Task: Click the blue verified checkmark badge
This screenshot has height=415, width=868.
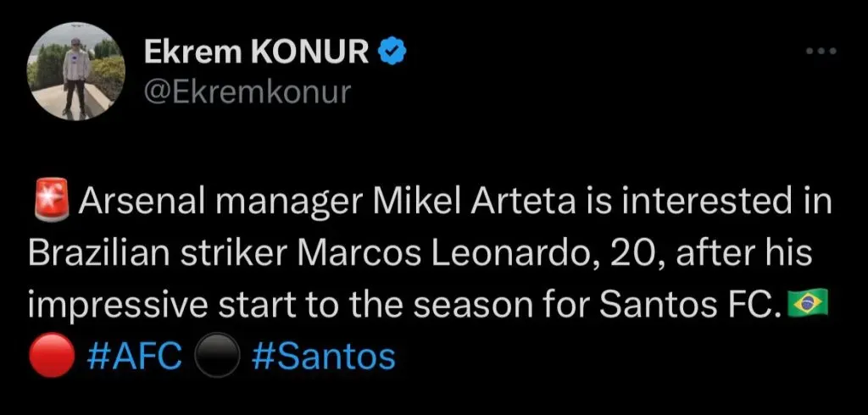Action: tap(392, 53)
